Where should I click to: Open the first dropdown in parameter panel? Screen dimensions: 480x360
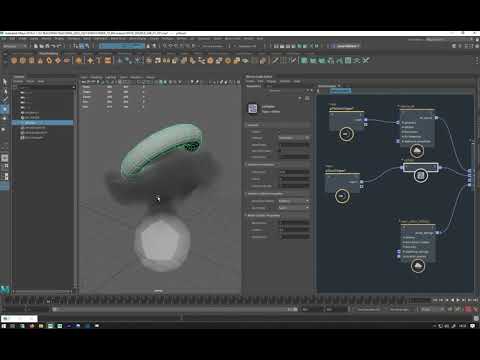click(294, 138)
